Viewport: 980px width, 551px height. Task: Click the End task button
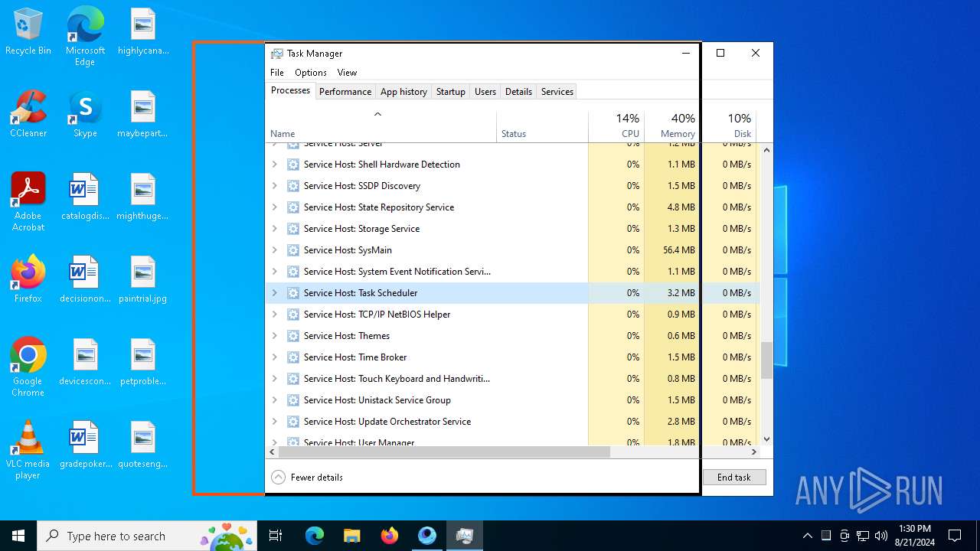coord(734,477)
